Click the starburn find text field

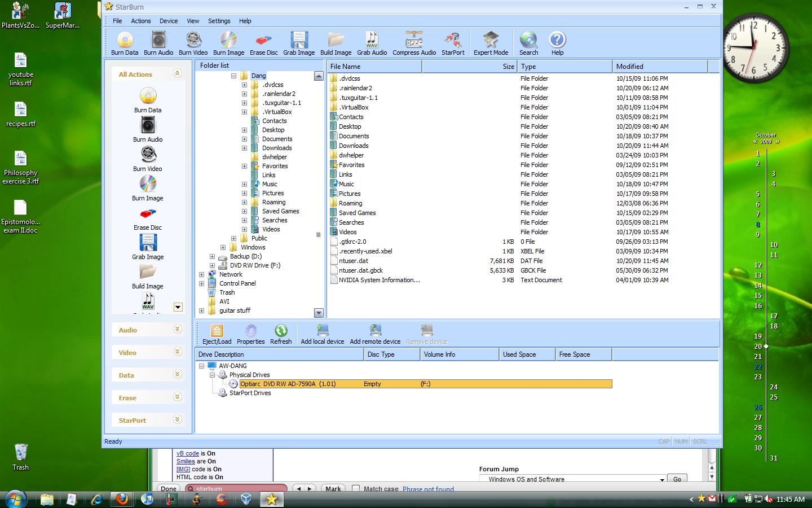[x=236, y=489]
